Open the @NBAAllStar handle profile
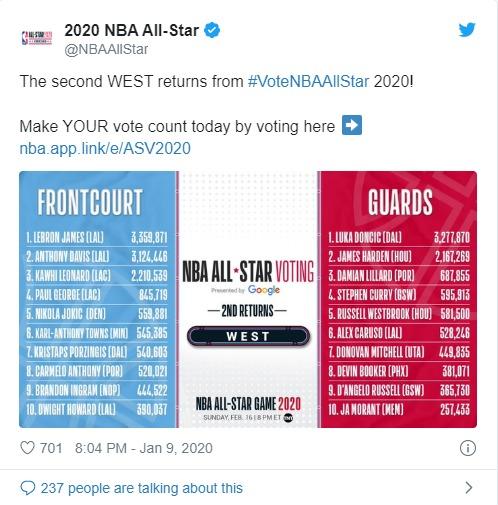 106,49
